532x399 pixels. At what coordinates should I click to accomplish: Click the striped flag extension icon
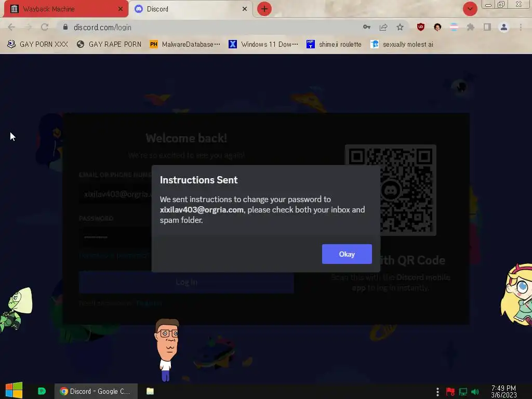coord(454,27)
